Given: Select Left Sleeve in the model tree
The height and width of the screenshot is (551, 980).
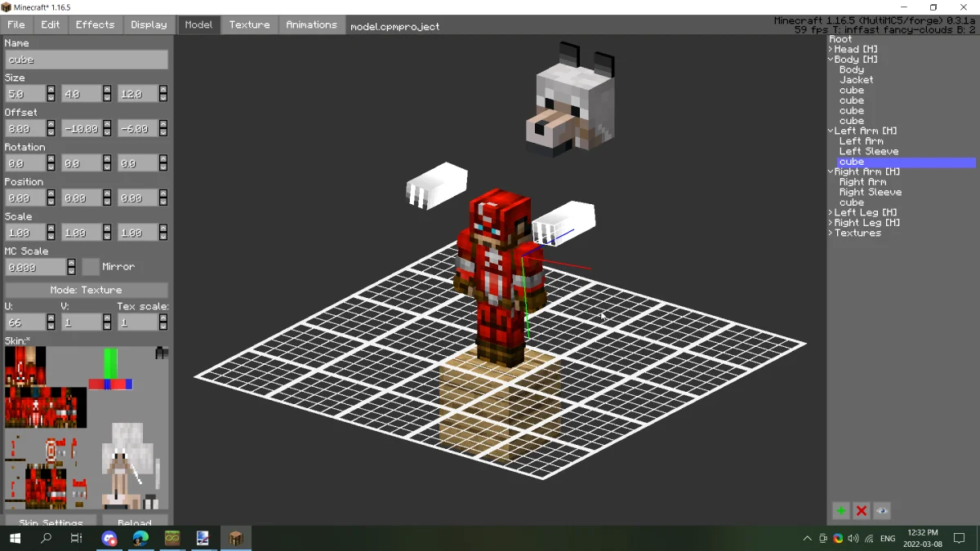Looking at the screenshot, I should pos(869,151).
